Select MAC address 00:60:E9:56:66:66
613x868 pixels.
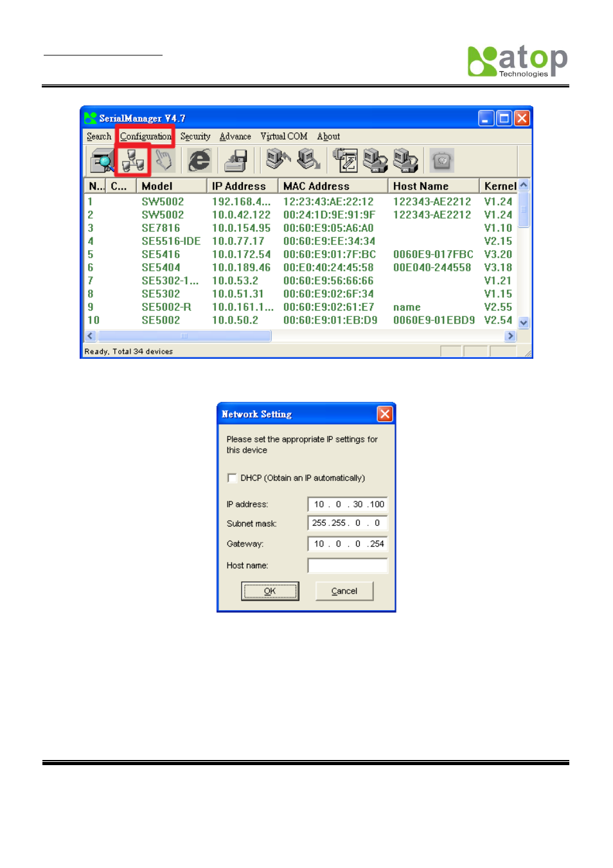pyautogui.click(x=328, y=281)
